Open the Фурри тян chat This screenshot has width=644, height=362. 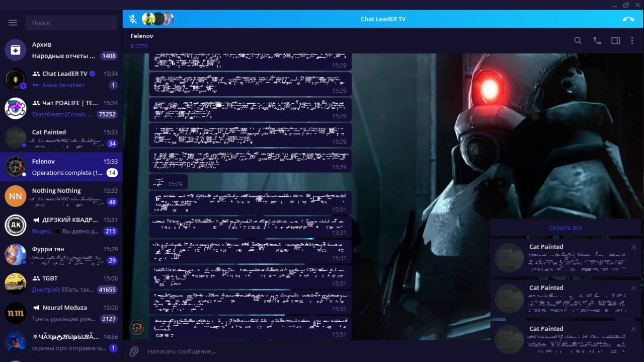click(x=61, y=254)
